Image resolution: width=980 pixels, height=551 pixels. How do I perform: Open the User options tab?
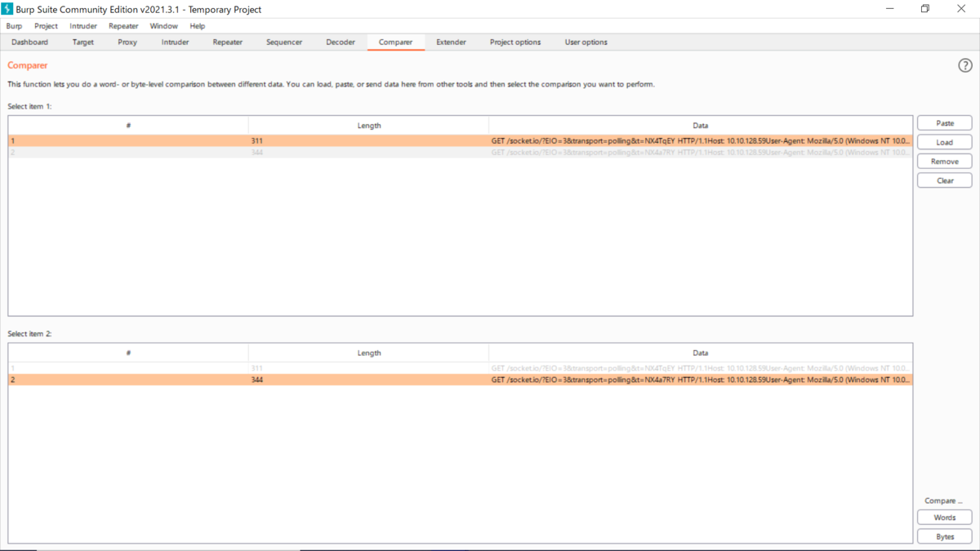tap(586, 42)
